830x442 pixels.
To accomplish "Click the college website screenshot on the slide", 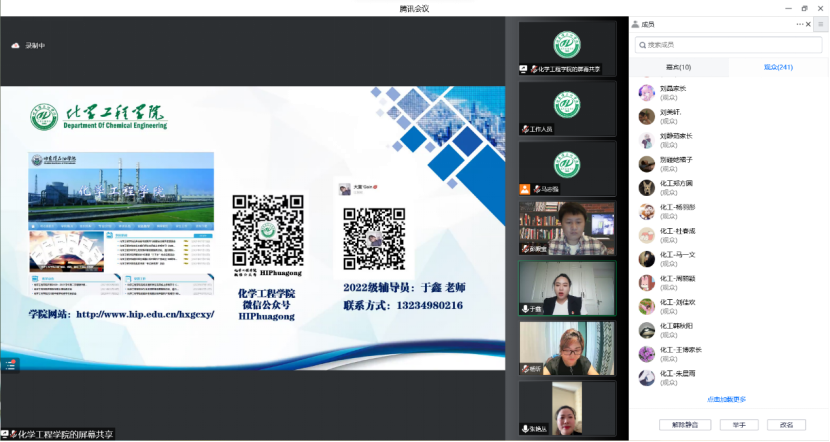I will point(121,224).
